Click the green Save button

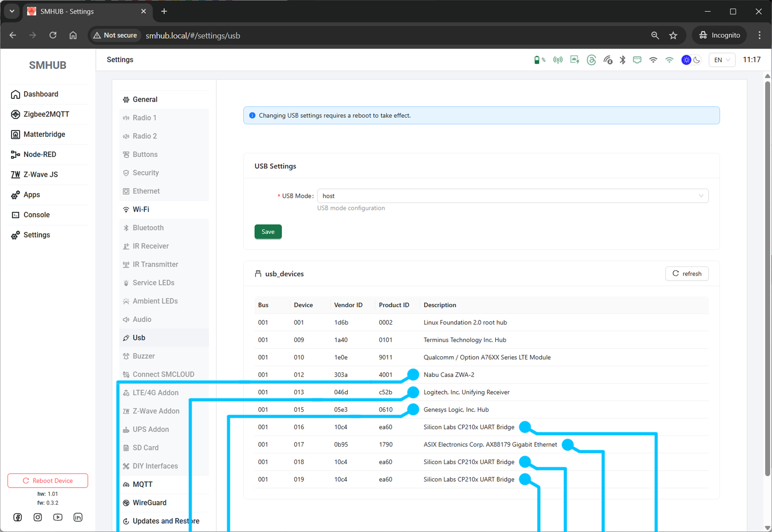click(268, 232)
